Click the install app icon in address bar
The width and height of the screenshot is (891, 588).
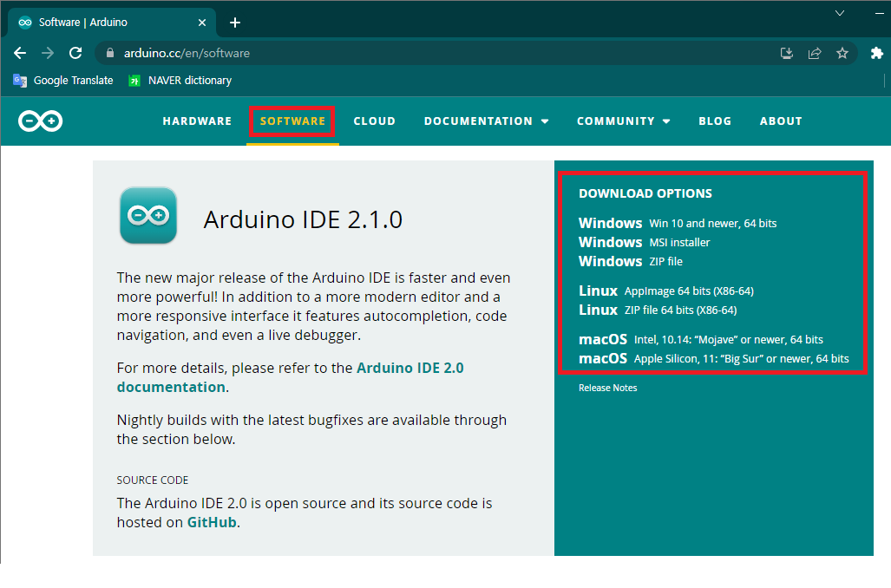click(x=786, y=54)
